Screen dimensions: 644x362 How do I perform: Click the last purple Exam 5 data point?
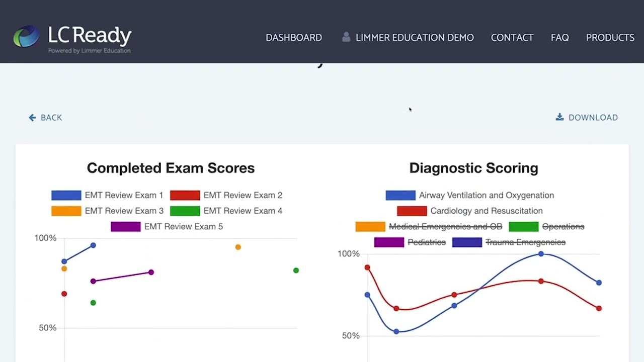(x=151, y=273)
